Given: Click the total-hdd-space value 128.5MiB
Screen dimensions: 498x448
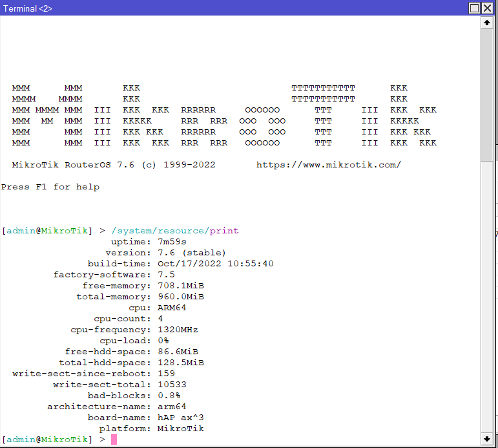Looking at the screenshot, I should pyautogui.click(x=181, y=363).
